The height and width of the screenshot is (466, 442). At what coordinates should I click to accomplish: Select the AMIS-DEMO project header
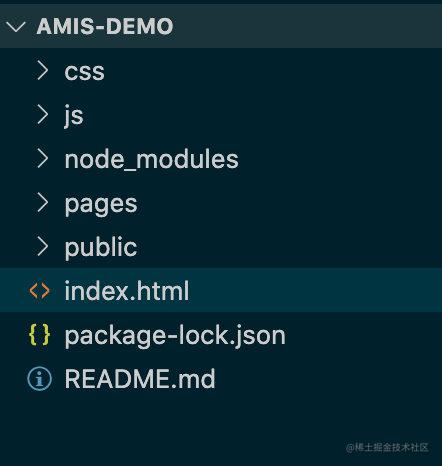pyautogui.click(x=221, y=26)
